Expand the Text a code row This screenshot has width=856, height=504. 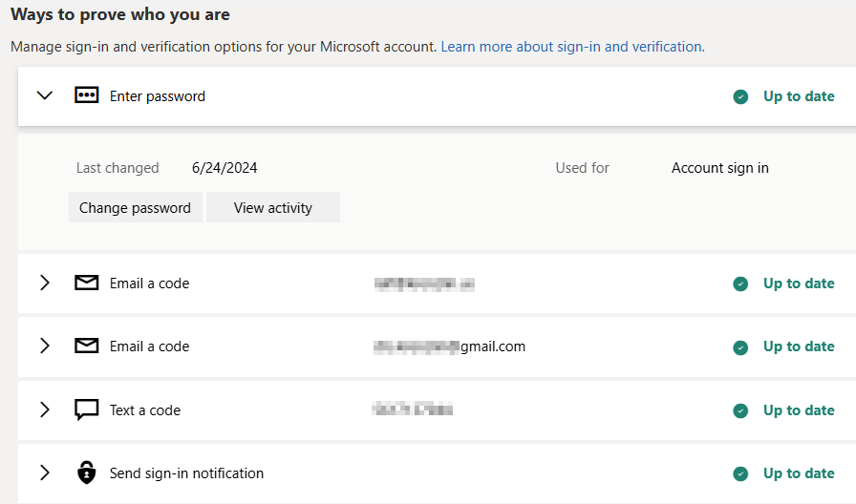point(44,410)
